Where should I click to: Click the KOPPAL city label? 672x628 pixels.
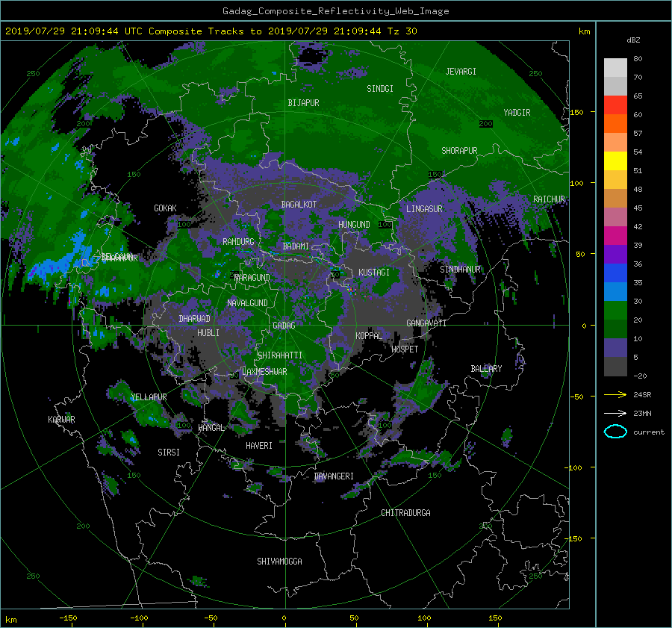[369, 335]
